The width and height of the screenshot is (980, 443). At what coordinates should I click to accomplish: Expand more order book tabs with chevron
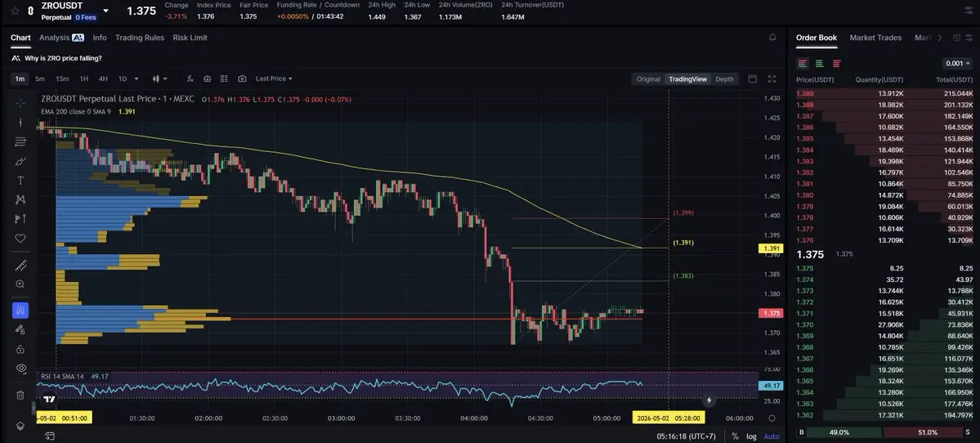click(x=939, y=38)
